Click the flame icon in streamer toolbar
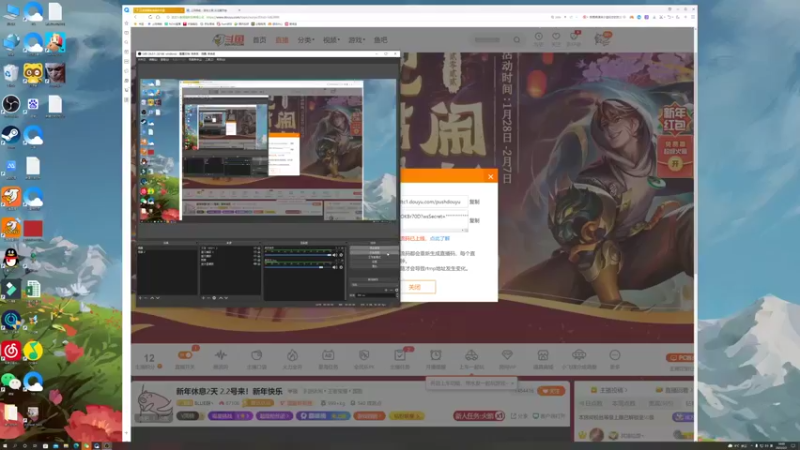The height and width of the screenshot is (450, 800). click(292, 355)
